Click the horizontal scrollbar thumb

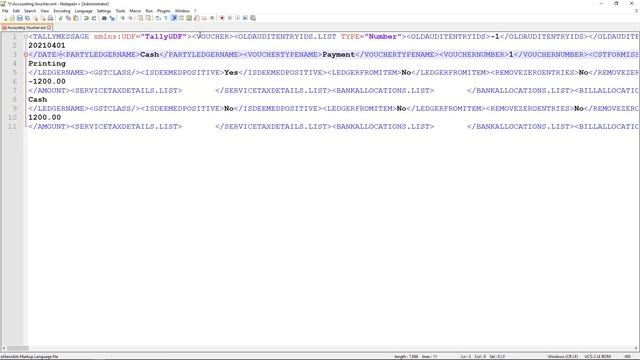click(x=18, y=348)
